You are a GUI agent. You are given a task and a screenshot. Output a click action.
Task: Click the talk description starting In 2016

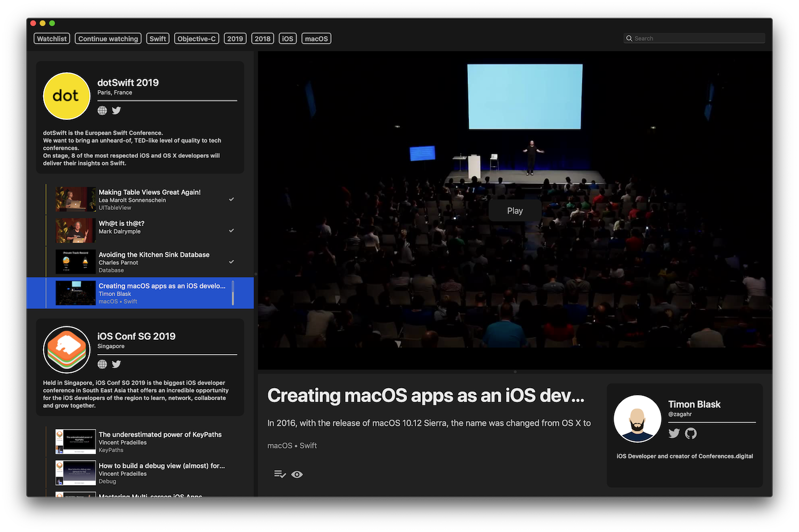click(429, 423)
